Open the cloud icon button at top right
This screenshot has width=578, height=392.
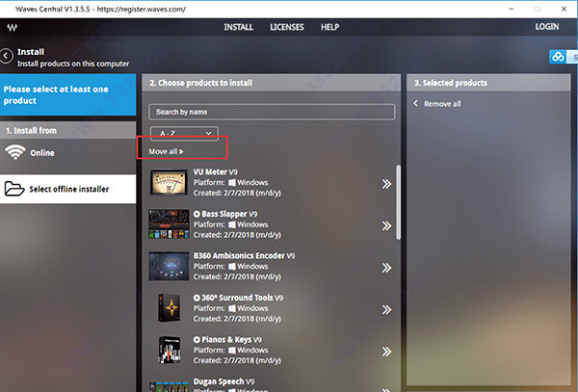(x=558, y=57)
